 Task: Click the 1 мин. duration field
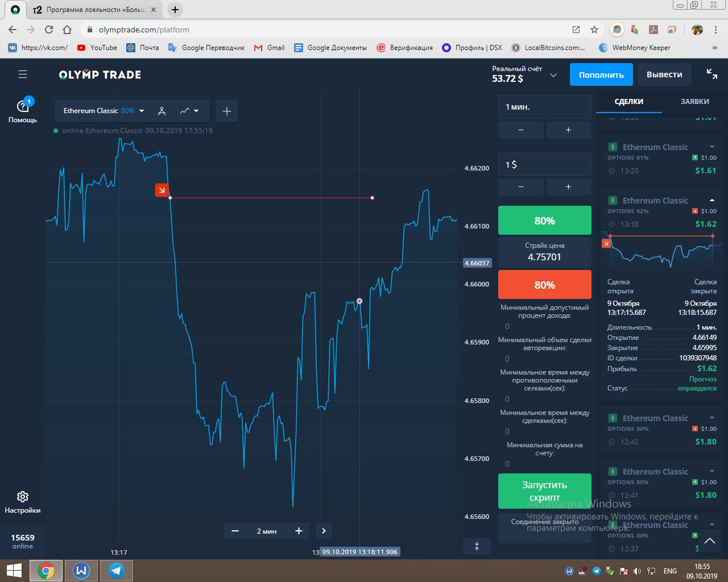[x=544, y=107]
